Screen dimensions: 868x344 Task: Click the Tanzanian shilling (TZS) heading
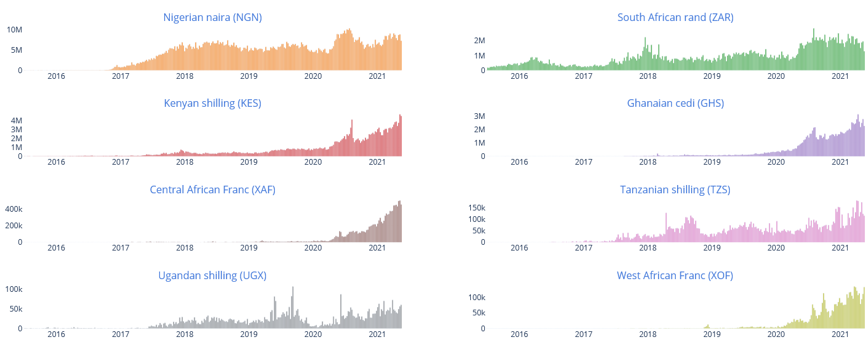coord(675,189)
